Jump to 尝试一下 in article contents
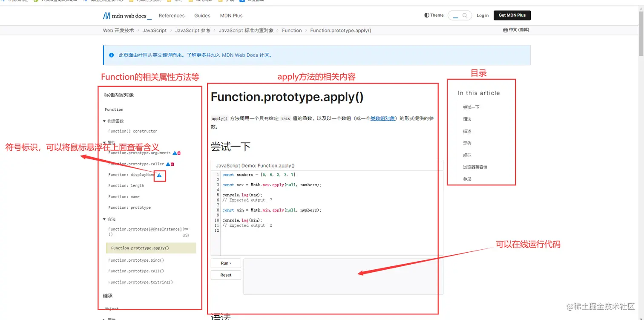Image resolution: width=644 pixels, height=320 pixels. tap(471, 107)
